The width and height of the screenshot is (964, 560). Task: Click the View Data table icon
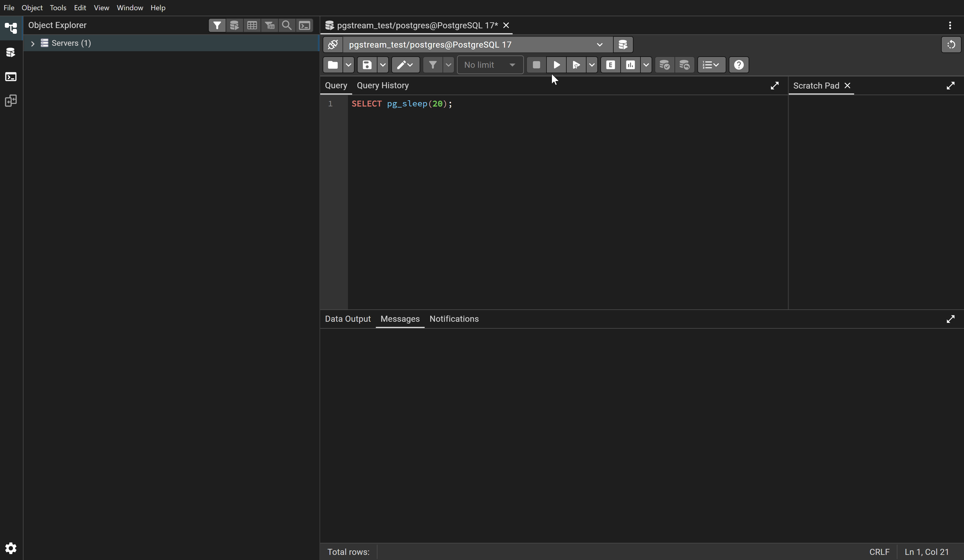click(x=252, y=25)
